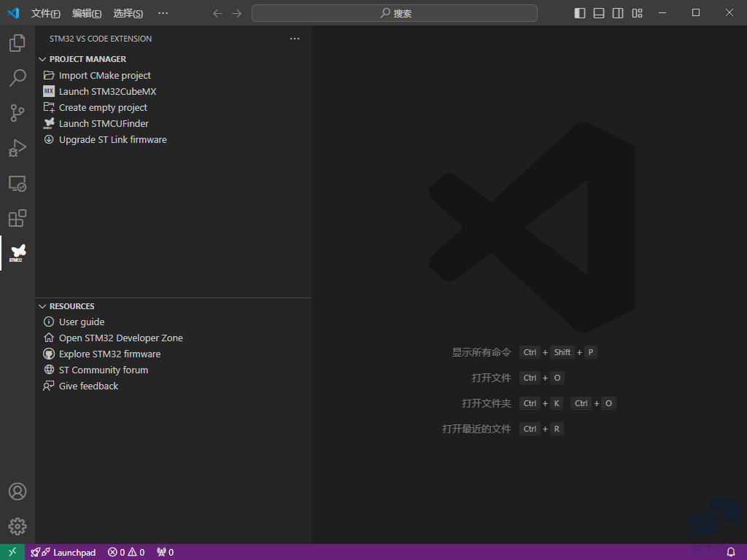Viewport: 747px width, 560px height.
Task: Open the 文件(F) menu
Action: pos(46,13)
